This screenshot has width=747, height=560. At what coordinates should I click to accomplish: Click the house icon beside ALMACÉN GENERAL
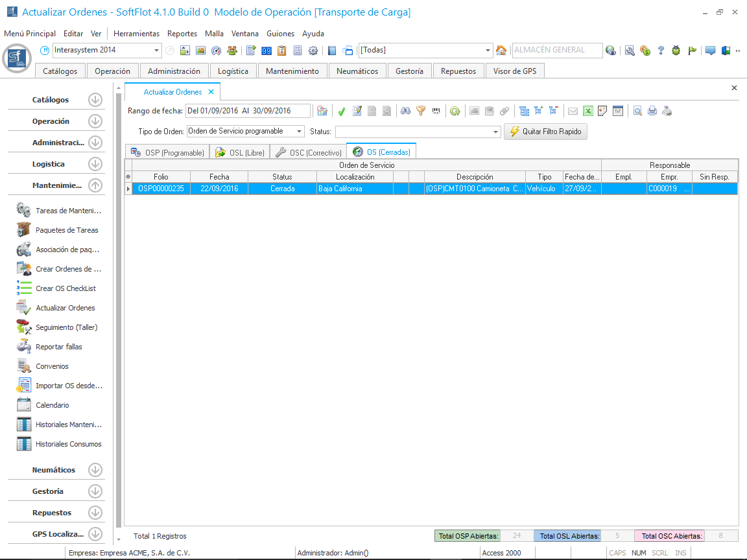pyautogui.click(x=501, y=51)
